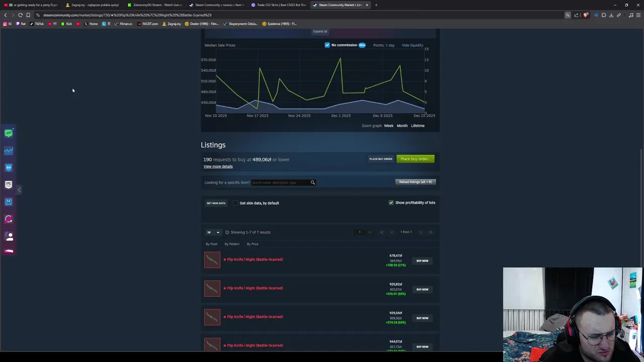Switch to the ZakreconyGG Stream tab
Screen dimensions: 644x362
tap(155, 5)
